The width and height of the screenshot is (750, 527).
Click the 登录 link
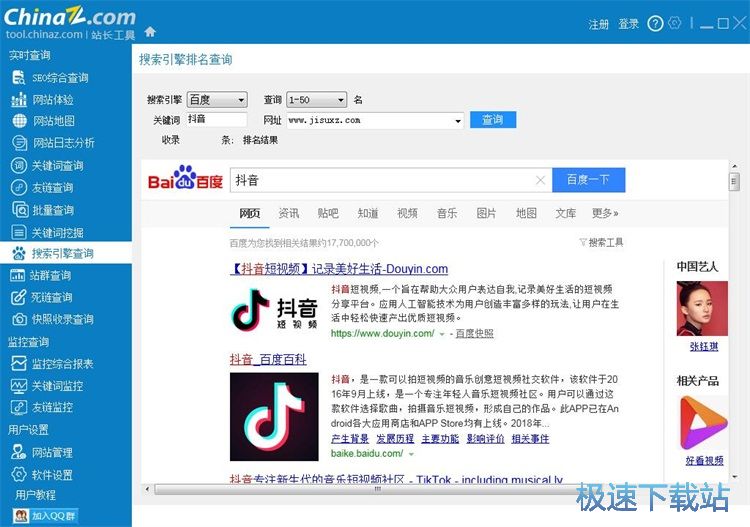(x=628, y=24)
